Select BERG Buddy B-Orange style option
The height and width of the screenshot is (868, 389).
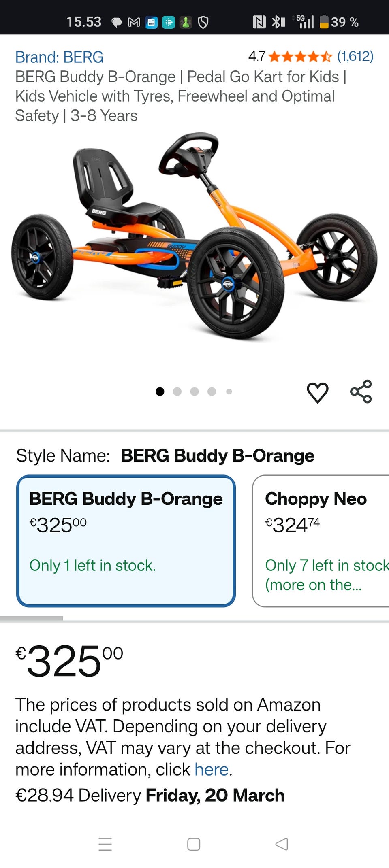coord(126,540)
